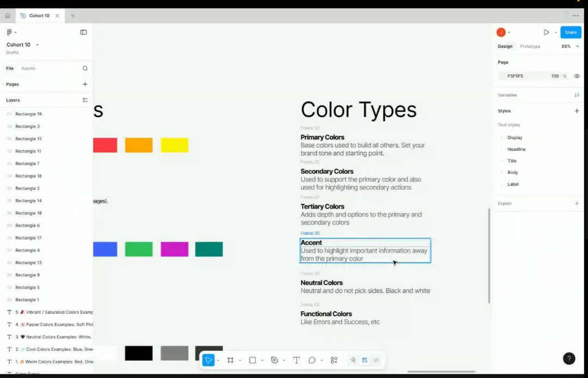Image resolution: width=588 pixels, height=378 pixels.
Task: Click the canvas vertical scrollbar
Action: 489,256
